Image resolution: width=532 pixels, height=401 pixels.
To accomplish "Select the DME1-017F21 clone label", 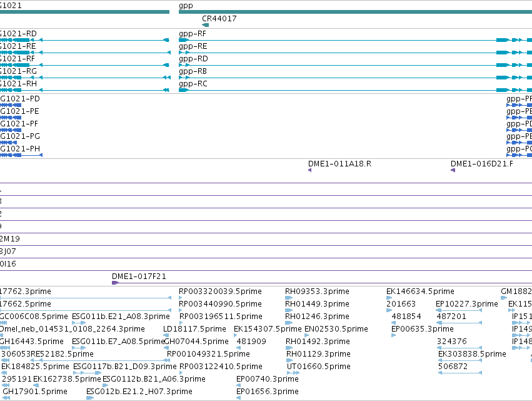I will [139, 277].
